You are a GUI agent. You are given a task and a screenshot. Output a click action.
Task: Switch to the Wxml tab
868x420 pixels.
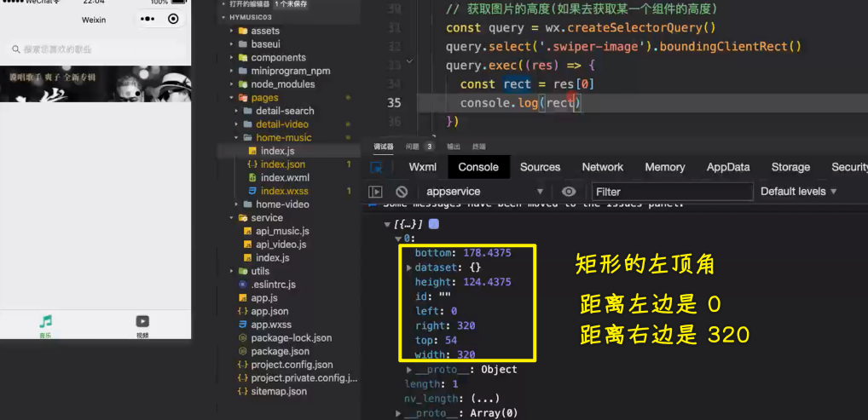[422, 167]
